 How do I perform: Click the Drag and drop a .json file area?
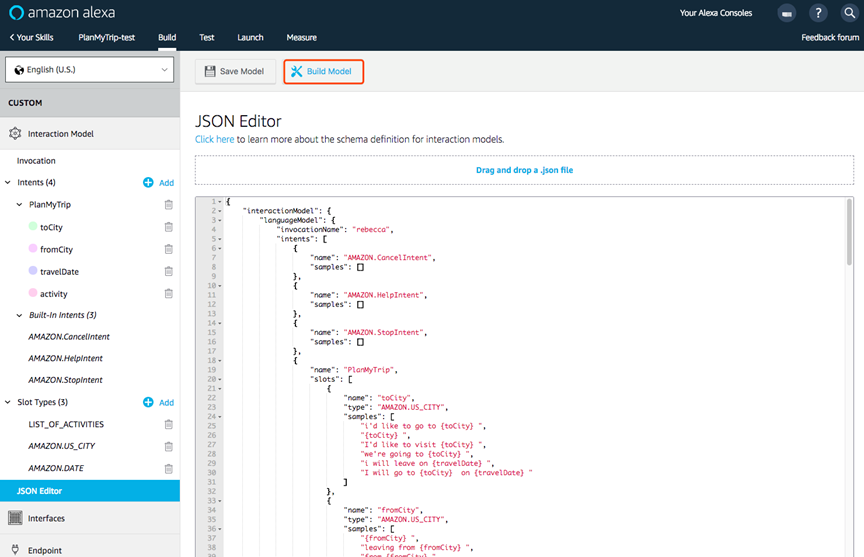[x=524, y=170]
